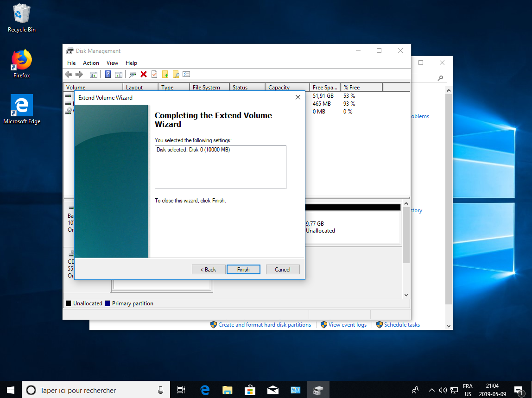The width and height of the screenshot is (532, 398).
Task: Open the Action menu
Action: (x=91, y=63)
